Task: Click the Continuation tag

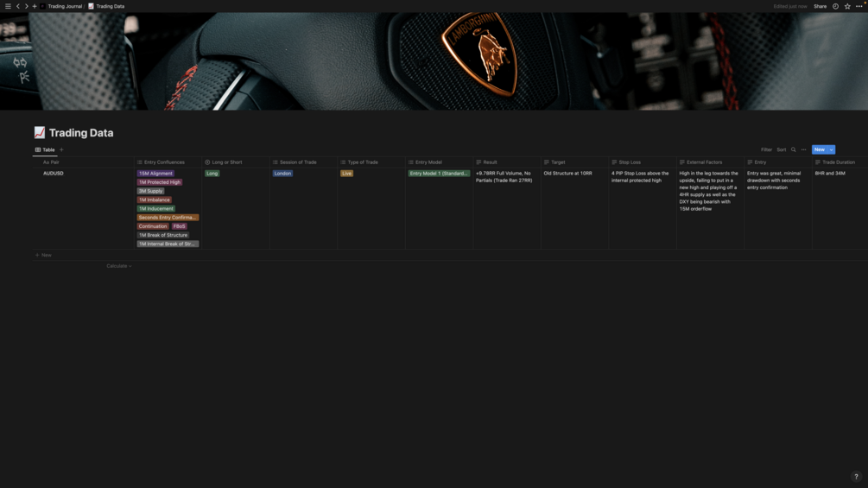Action: point(153,226)
